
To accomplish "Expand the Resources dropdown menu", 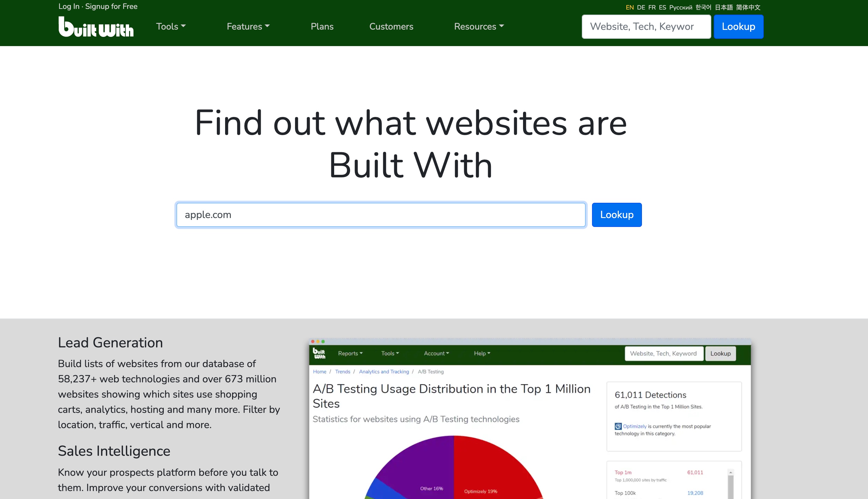I will (479, 26).
